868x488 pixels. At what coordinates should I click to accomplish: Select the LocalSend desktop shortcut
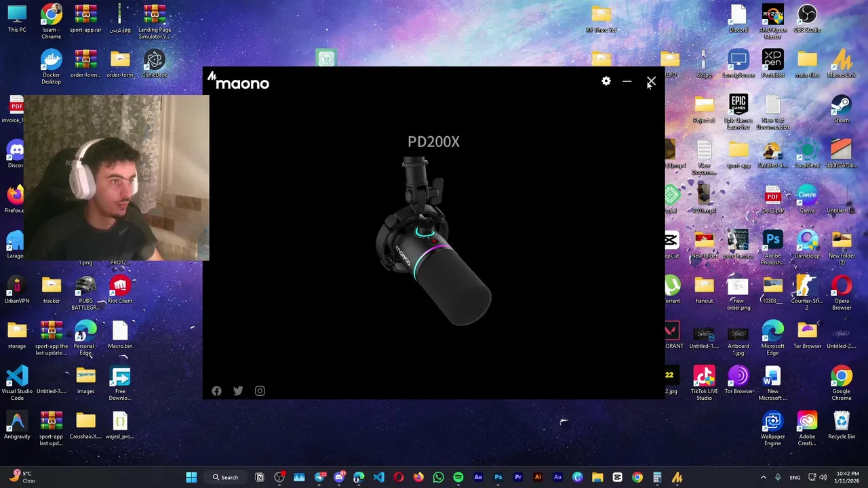pos(807,155)
